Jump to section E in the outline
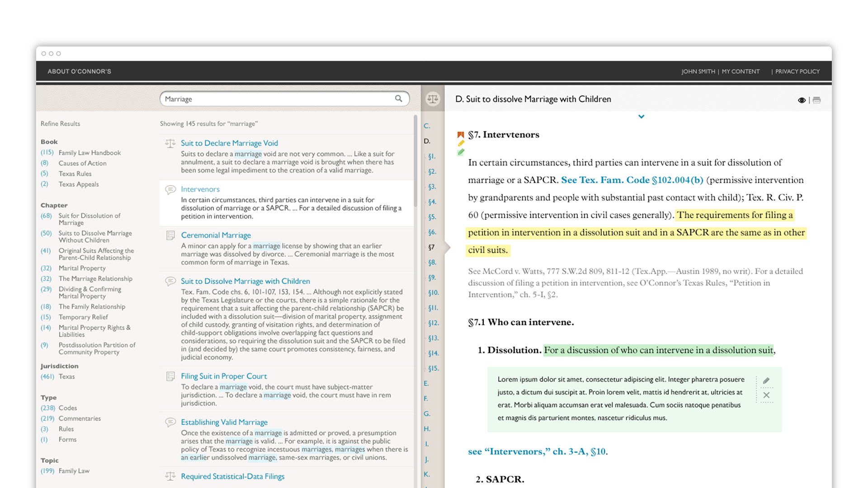868x488 pixels. 426,383
